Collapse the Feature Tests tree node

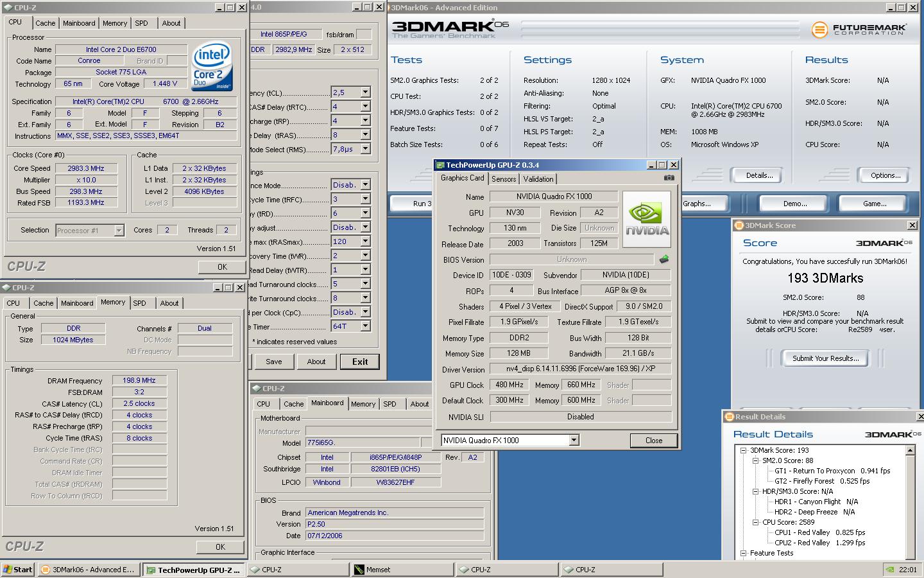click(x=743, y=553)
